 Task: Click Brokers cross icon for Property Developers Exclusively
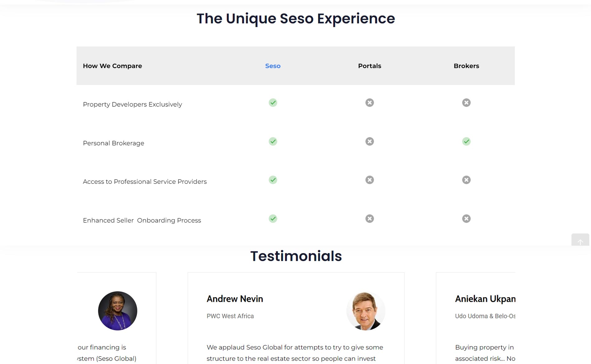click(x=466, y=103)
